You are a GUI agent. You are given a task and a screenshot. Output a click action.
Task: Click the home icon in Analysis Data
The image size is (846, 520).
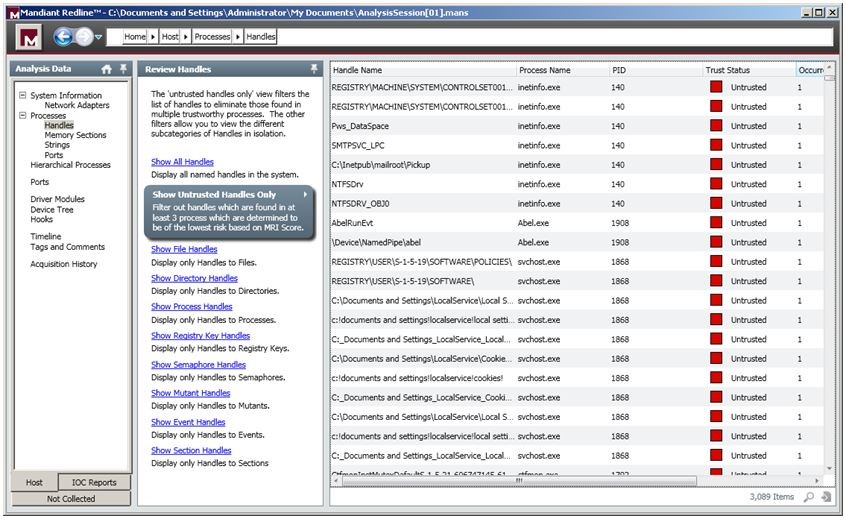tap(106, 70)
